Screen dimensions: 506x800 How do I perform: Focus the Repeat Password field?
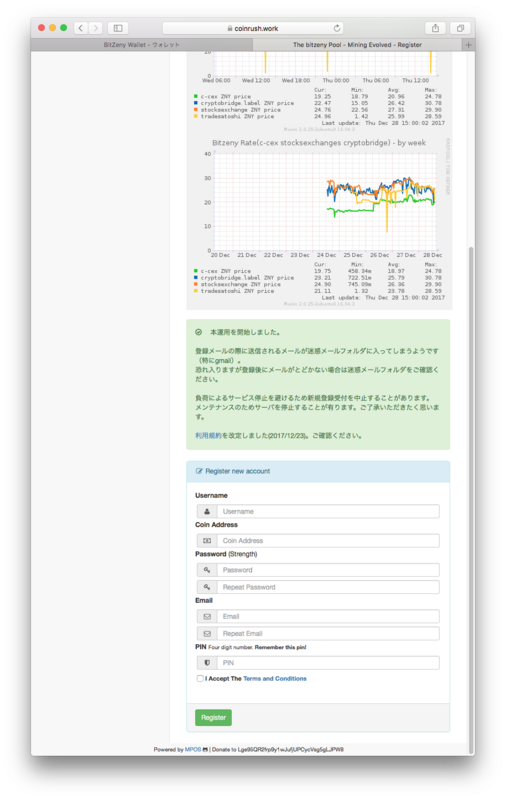(x=328, y=587)
